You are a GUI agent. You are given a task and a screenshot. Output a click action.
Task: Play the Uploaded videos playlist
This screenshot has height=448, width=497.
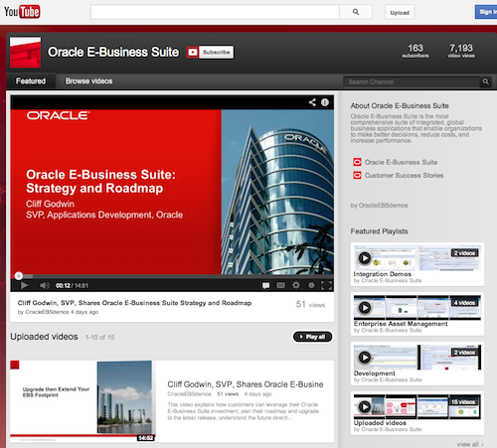click(x=365, y=406)
